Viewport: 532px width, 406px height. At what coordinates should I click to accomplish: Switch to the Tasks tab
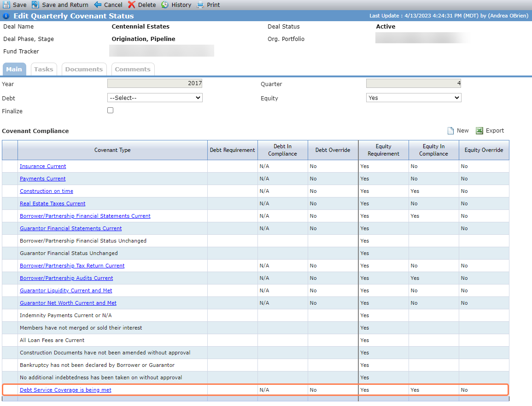(x=44, y=69)
